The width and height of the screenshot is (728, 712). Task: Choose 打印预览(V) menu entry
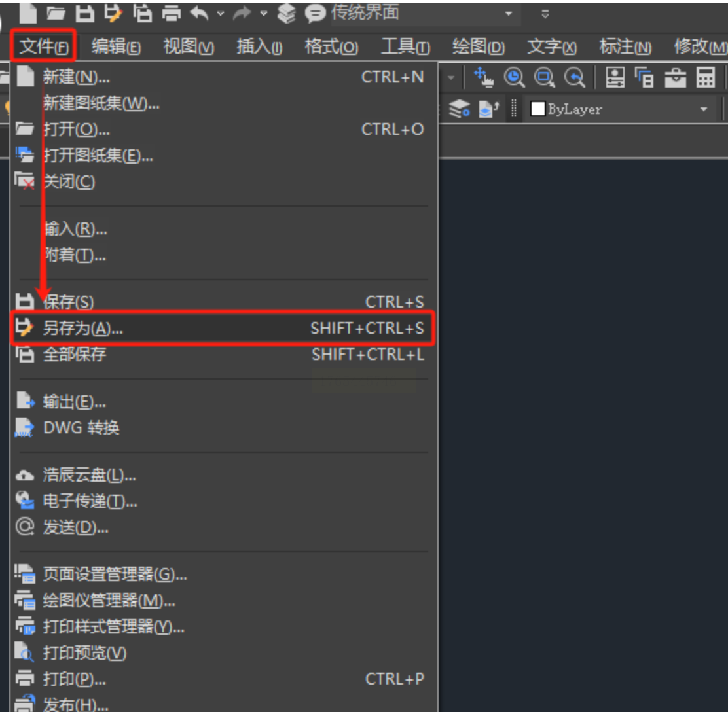tap(224, 653)
